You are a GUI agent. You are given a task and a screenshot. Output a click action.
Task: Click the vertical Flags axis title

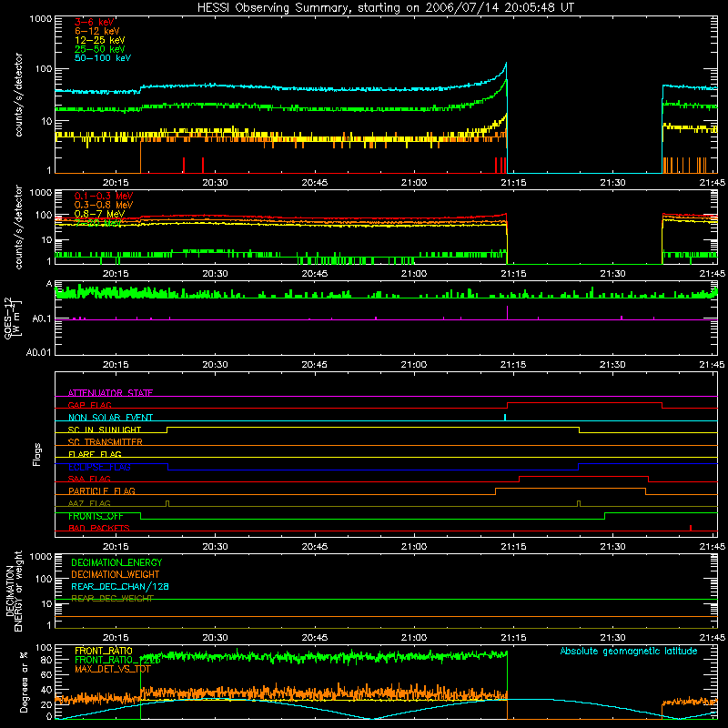[37, 454]
